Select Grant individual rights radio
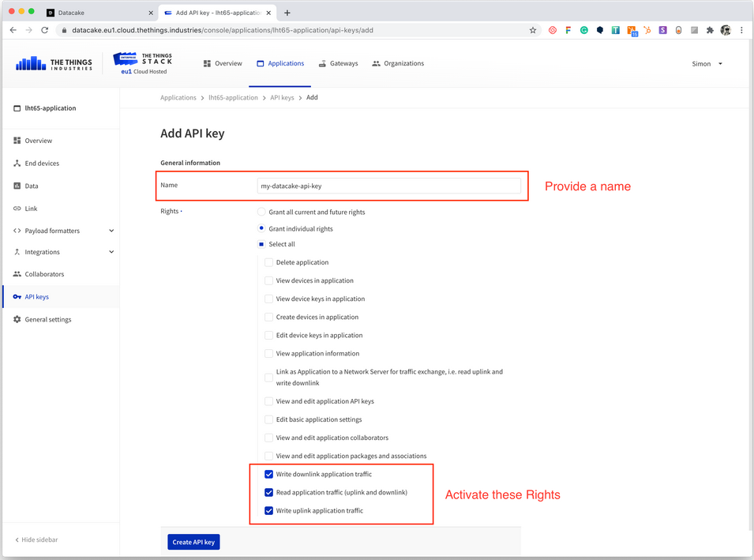The image size is (754, 560). [x=261, y=228]
